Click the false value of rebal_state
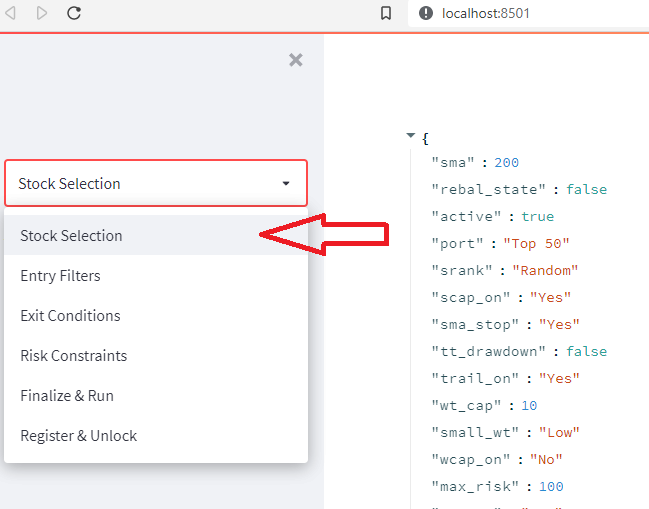Screen dimensions: 649x509 [x=587, y=190]
